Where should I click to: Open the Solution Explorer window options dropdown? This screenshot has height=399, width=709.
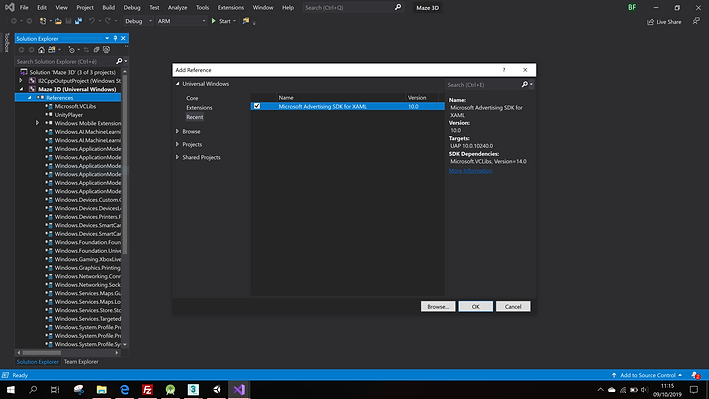tap(107, 38)
